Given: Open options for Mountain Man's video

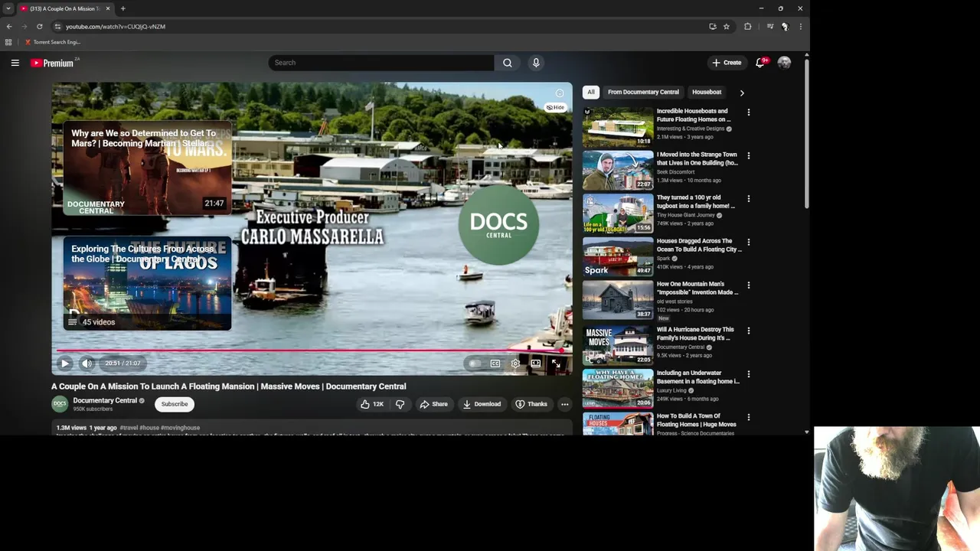Looking at the screenshot, I should (748, 285).
